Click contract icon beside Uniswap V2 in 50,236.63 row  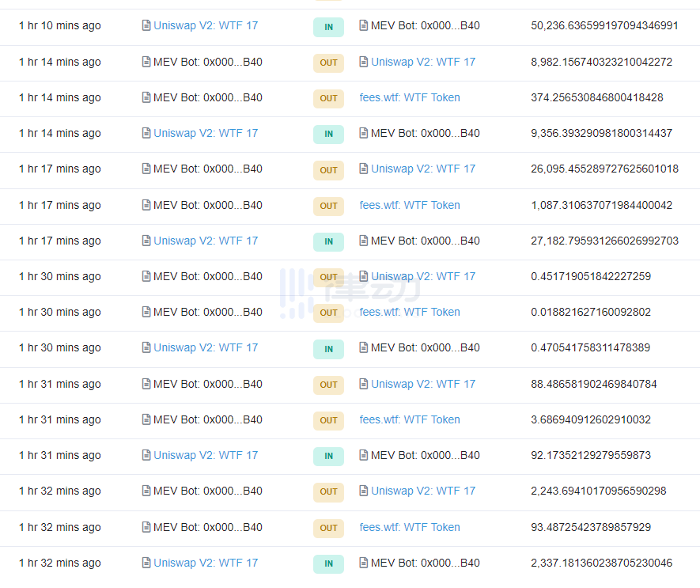point(146,25)
